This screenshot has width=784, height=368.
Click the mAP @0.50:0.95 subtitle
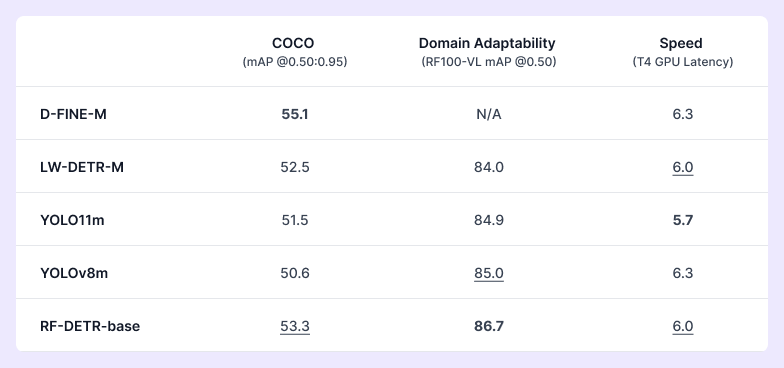coord(294,62)
